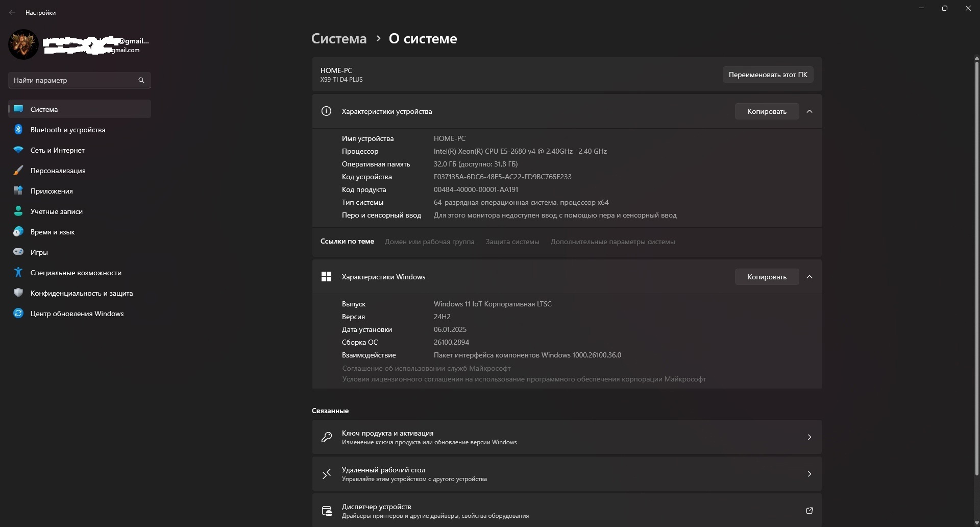Image resolution: width=980 pixels, height=527 pixels.
Task: Open the Система menu item
Action: (x=80, y=109)
